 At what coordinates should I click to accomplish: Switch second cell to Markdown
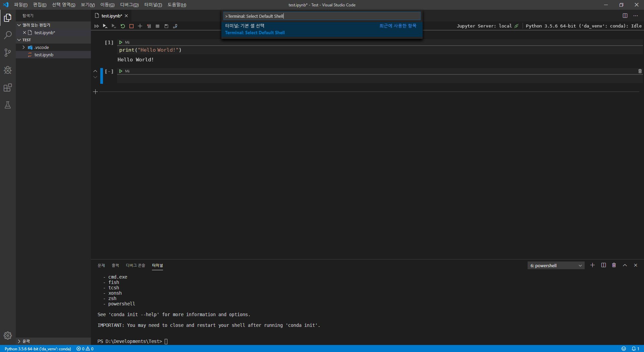tap(127, 71)
